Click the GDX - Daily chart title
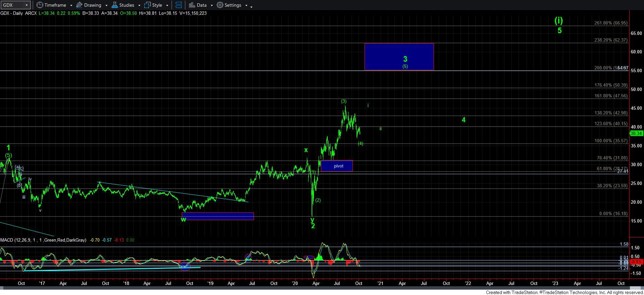This screenshot has height=295, width=644. (18, 13)
